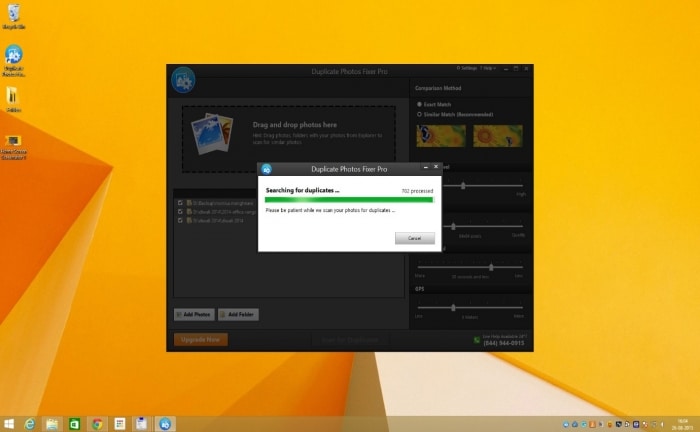
Task: Open the Help dropdown menu
Action: pos(489,69)
